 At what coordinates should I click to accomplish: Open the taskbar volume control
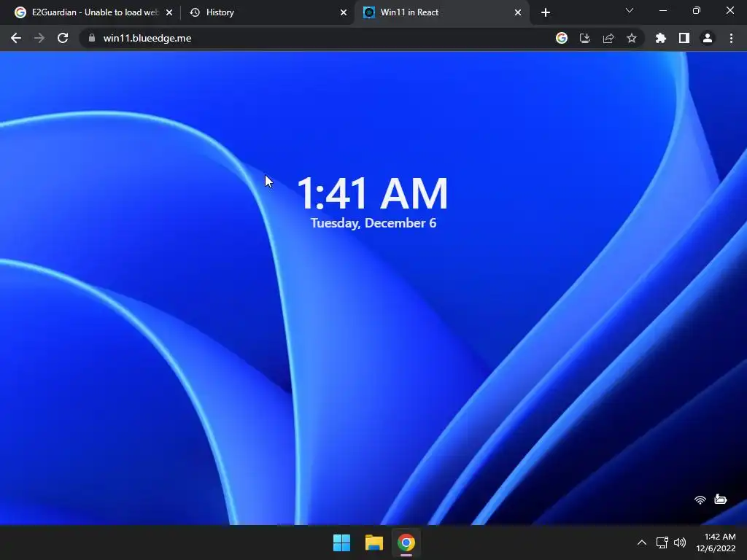(680, 542)
